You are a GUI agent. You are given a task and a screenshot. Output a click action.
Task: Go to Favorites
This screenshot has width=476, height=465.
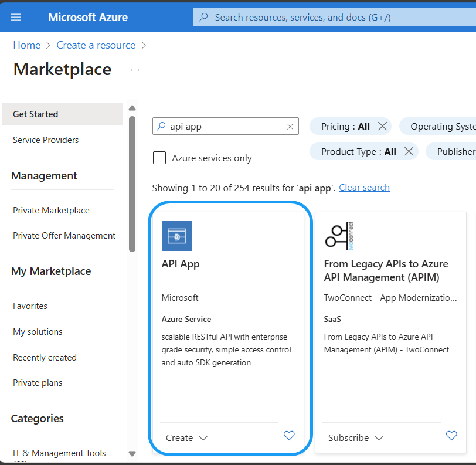tap(30, 306)
